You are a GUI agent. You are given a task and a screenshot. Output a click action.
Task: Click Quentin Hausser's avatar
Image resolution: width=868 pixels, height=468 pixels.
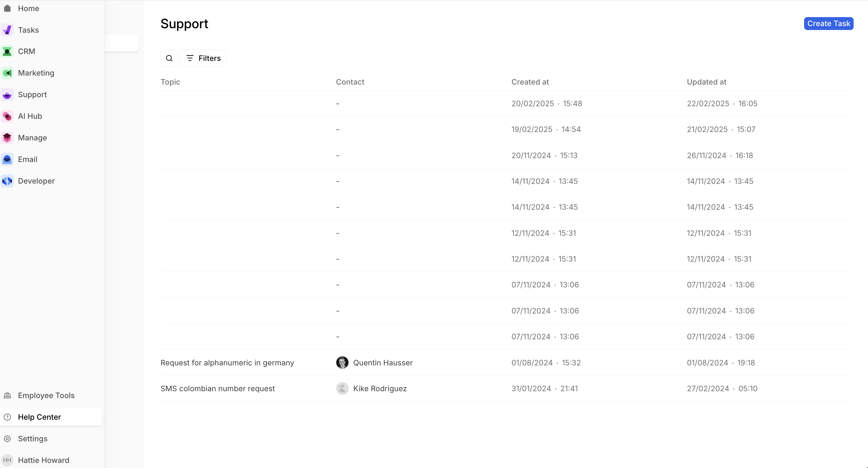point(342,362)
